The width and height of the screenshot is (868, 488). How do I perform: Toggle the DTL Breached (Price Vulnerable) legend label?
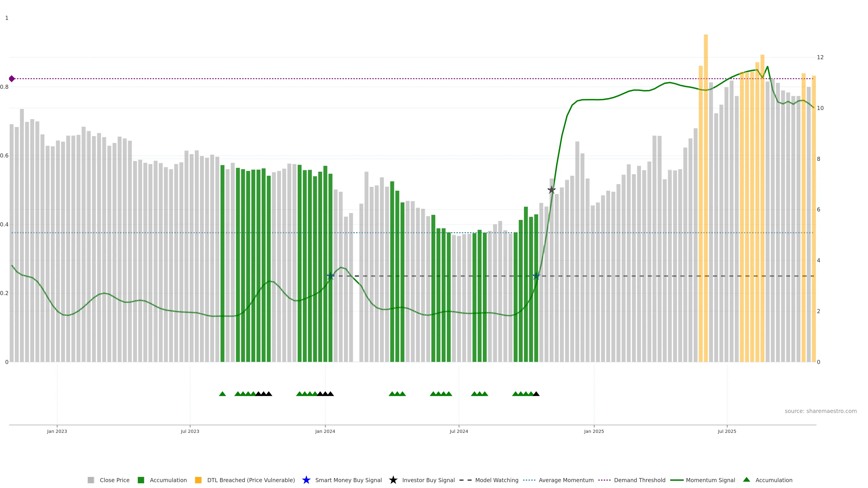251,480
